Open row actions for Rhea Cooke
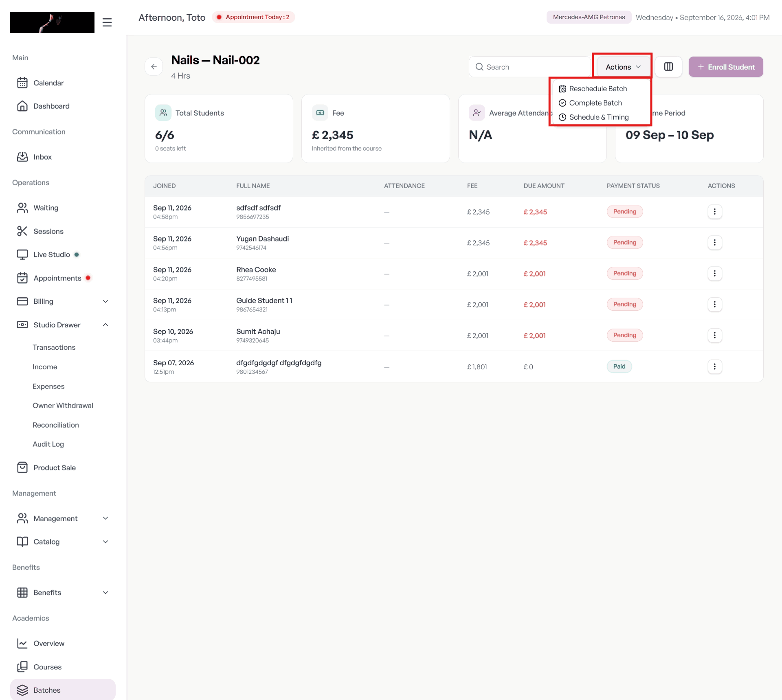 click(x=715, y=274)
